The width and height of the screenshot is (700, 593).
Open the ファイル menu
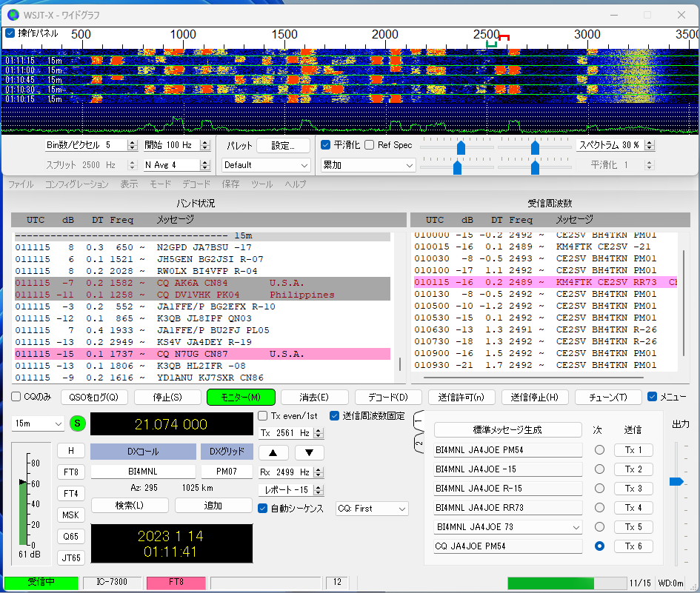(x=21, y=184)
